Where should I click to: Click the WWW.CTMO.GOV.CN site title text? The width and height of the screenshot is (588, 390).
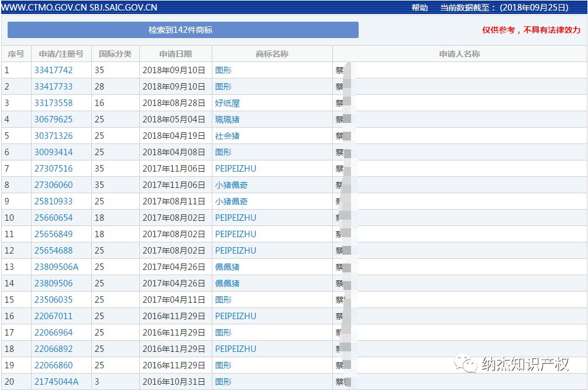pos(44,8)
